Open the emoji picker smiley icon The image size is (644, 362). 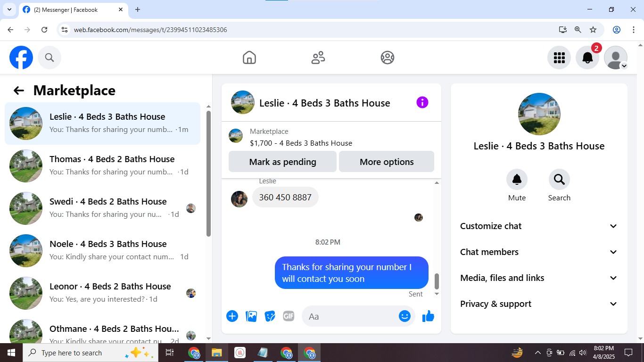pos(405,316)
